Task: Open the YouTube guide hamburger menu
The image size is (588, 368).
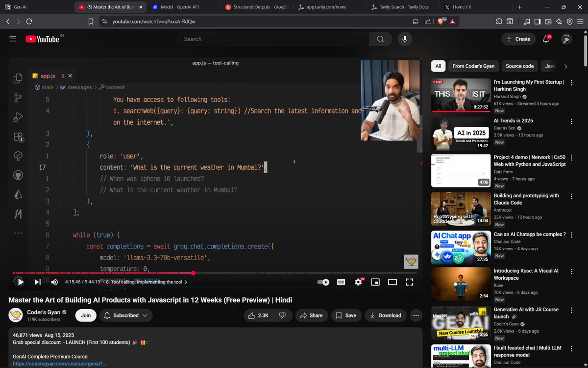Action: (13, 39)
